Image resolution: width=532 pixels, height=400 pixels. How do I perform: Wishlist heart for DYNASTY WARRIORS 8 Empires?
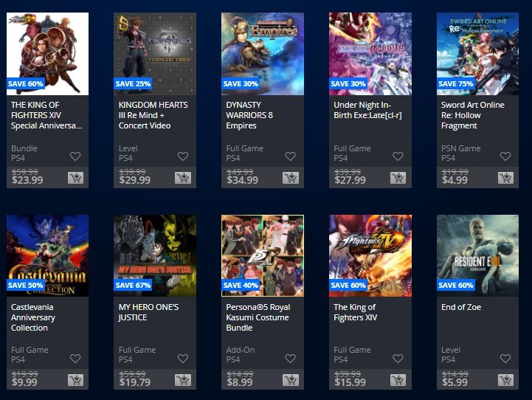pyautogui.click(x=291, y=156)
